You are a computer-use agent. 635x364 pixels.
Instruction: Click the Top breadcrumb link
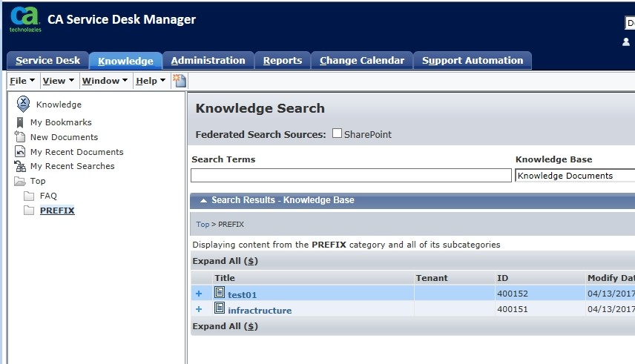(x=203, y=224)
